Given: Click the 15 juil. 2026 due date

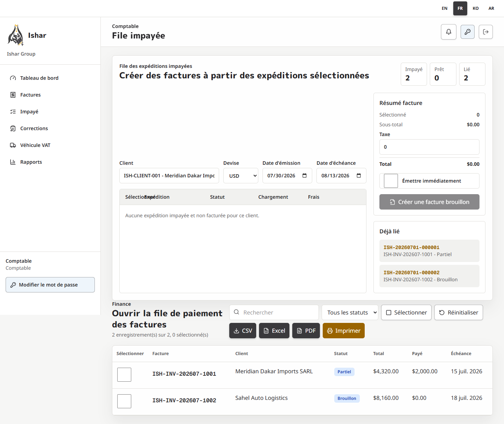Looking at the screenshot, I should tap(467, 372).
